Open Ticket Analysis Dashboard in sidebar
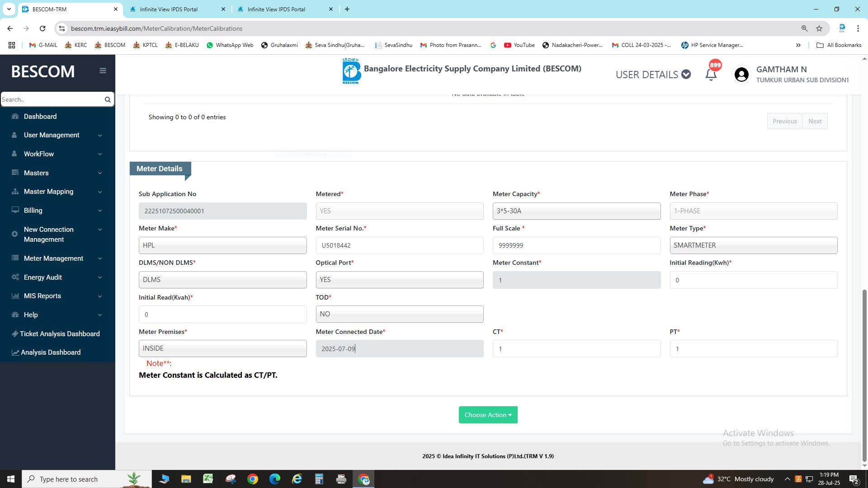This screenshot has height=488, width=868. point(60,334)
